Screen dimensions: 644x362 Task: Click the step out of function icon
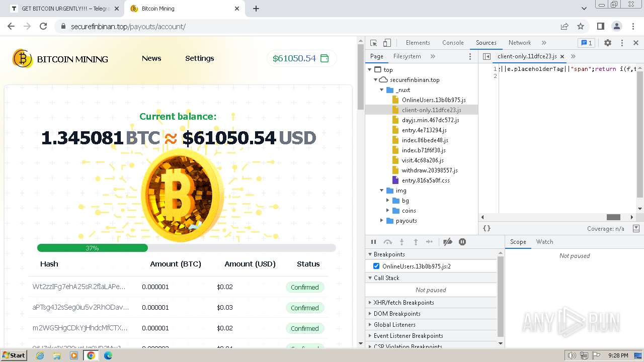click(416, 242)
